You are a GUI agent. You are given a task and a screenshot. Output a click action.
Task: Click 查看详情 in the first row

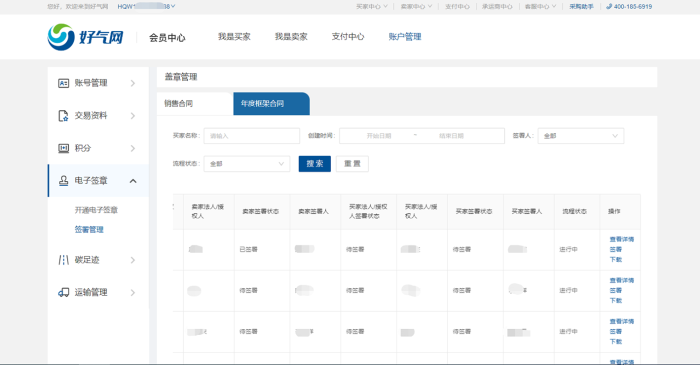pos(621,239)
